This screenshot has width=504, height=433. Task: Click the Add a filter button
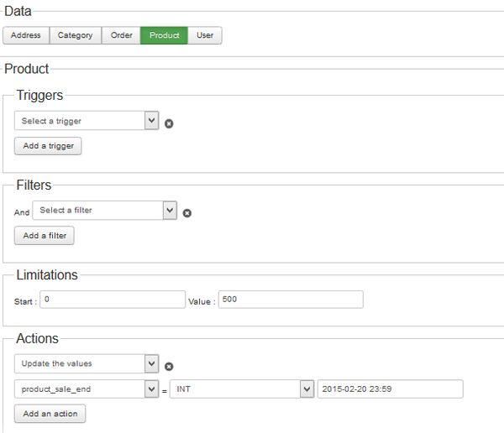pyautogui.click(x=45, y=236)
